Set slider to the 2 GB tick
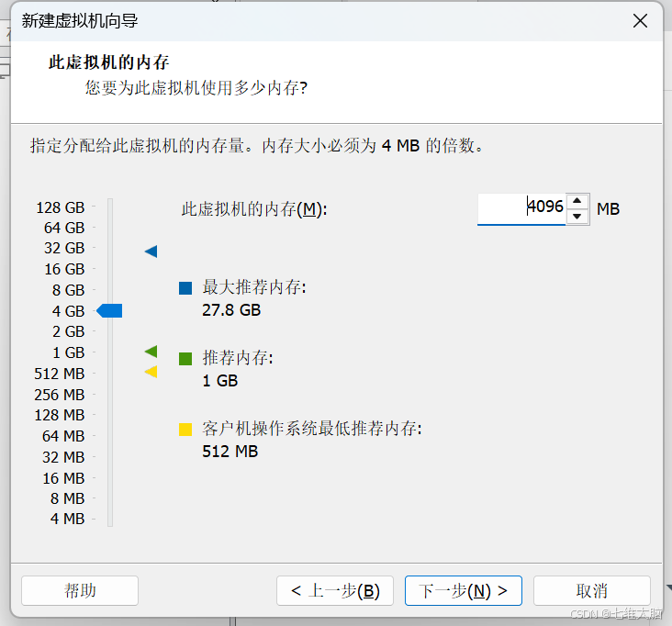The width and height of the screenshot is (672, 626). point(110,331)
